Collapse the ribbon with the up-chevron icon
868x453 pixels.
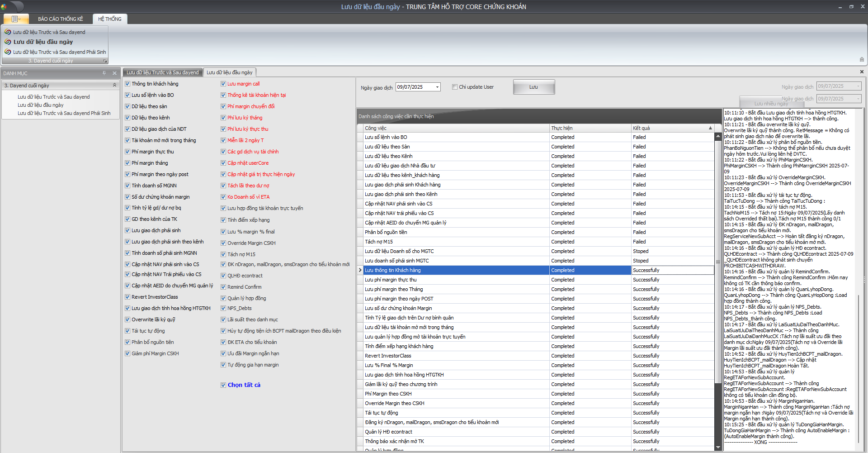pyautogui.click(x=862, y=59)
